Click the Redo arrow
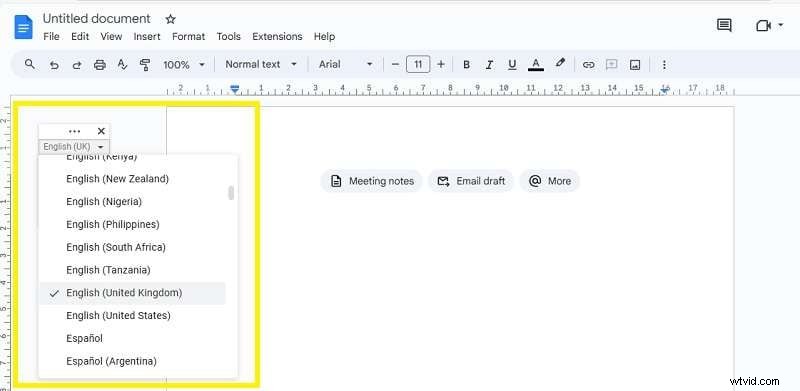This screenshot has width=800, height=391. pyautogui.click(x=77, y=65)
